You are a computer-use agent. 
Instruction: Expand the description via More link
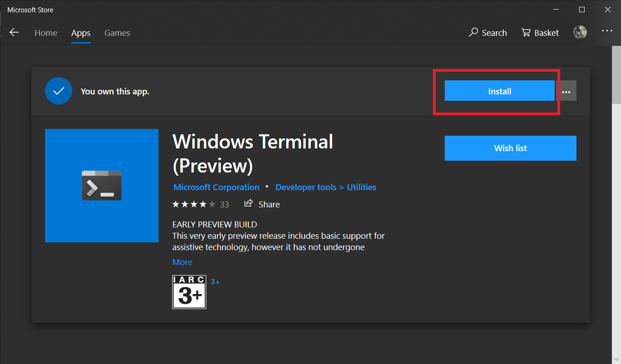click(182, 262)
